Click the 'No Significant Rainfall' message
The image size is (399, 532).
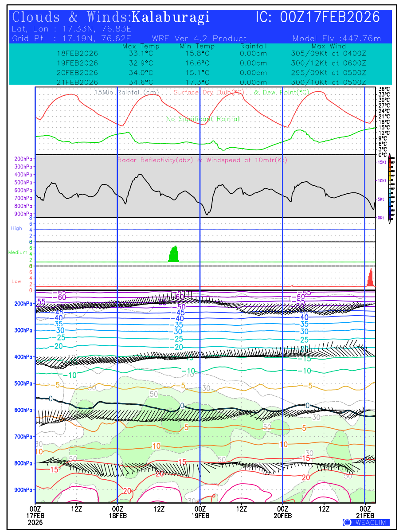(x=203, y=119)
